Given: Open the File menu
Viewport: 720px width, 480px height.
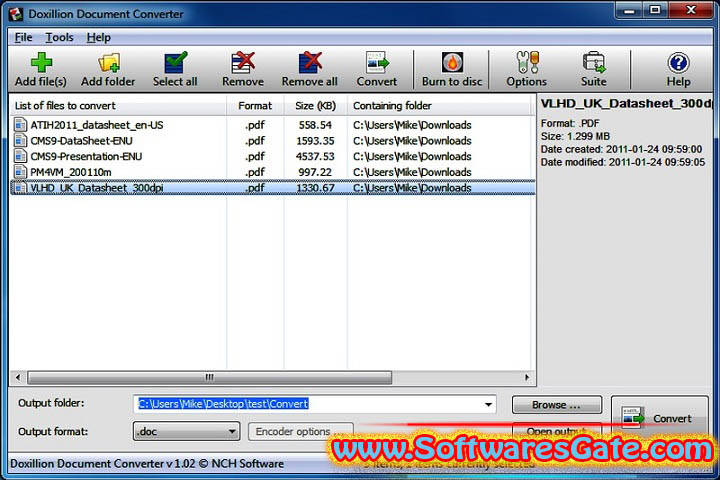Looking at the screenshot, I should (x=23, y=37).
